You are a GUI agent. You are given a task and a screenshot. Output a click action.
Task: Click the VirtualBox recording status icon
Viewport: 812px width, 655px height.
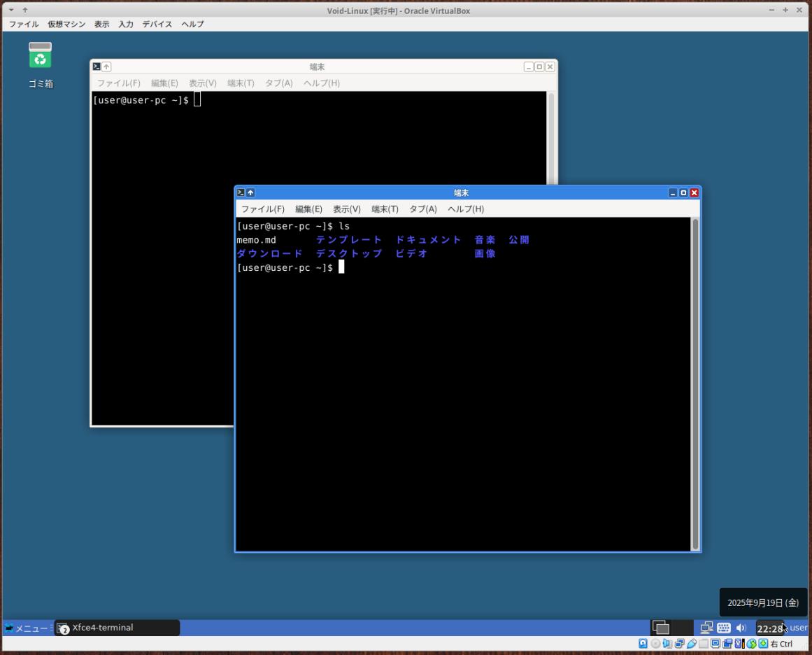(727, 644)
